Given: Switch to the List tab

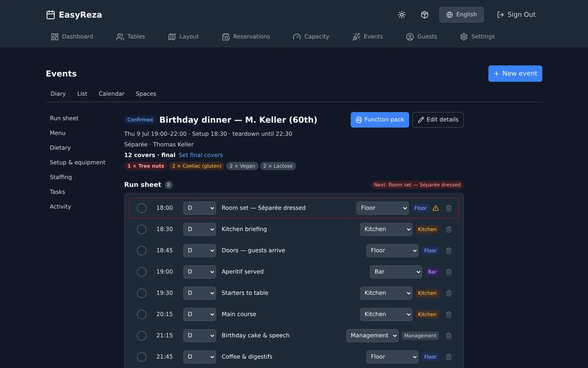Looking at the screenshot, I should (82, 94).
